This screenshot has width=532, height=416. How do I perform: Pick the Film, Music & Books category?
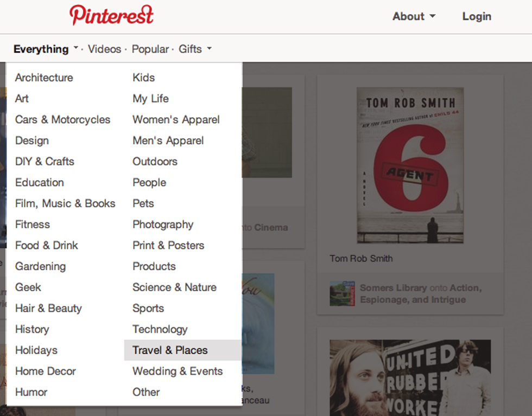coord(65,203)
